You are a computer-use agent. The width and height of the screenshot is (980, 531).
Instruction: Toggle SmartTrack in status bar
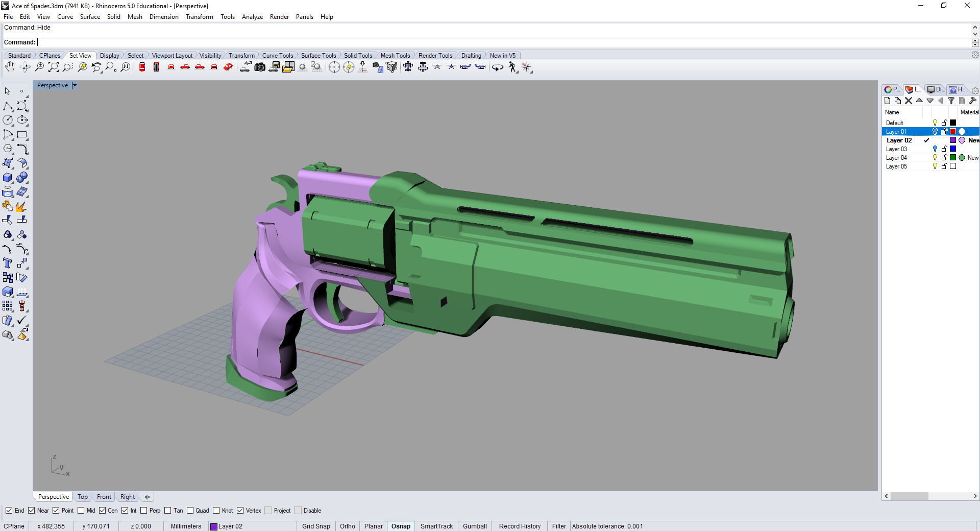click(436, 526)
